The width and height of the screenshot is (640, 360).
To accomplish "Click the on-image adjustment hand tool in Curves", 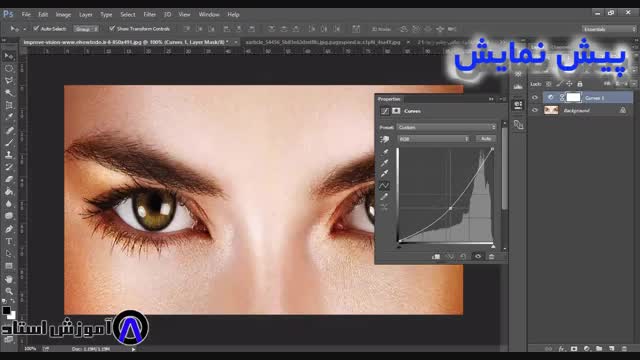I will [384, 140].
